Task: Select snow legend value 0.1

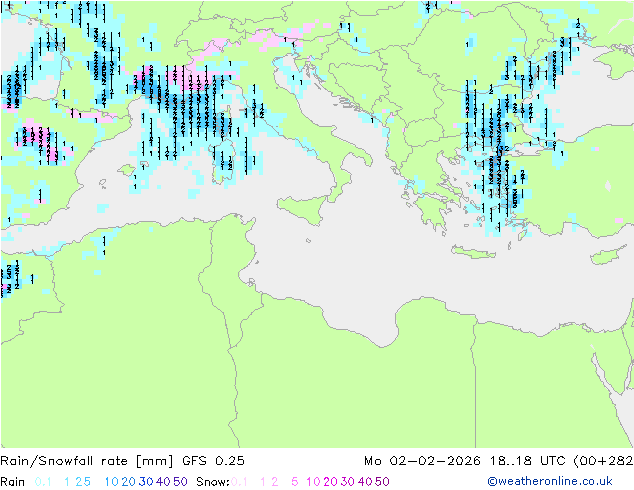Action: pyautogui.click(x=239, y=482)
